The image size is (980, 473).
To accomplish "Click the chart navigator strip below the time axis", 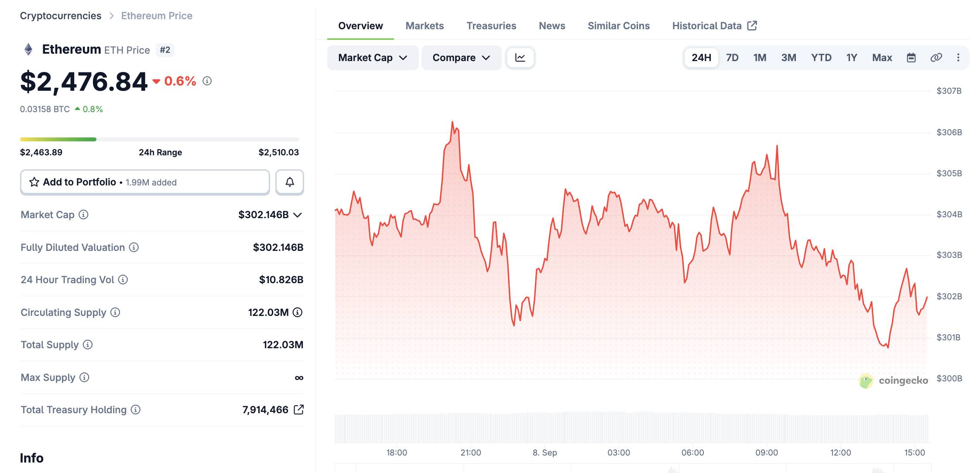I will pos(633,469).
